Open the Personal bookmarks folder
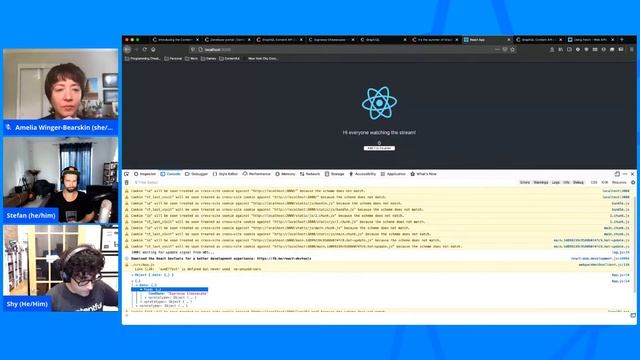The width and height of the screenshot is (640, 360). click(x=173, y=58)
